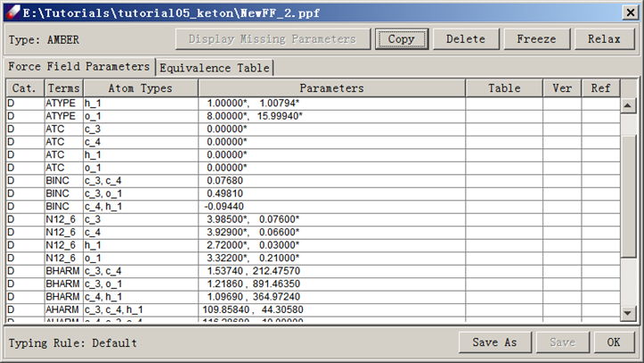This screenshot has height=363, width=644.
Task: Select the N12_6 h_1 atom type cell
Action: (x=141, y=245)
